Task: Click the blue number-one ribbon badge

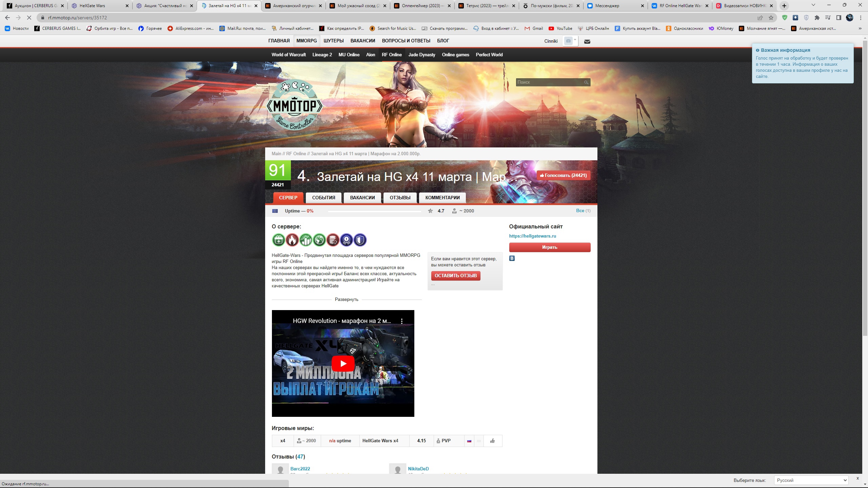Action: [346, 240]
